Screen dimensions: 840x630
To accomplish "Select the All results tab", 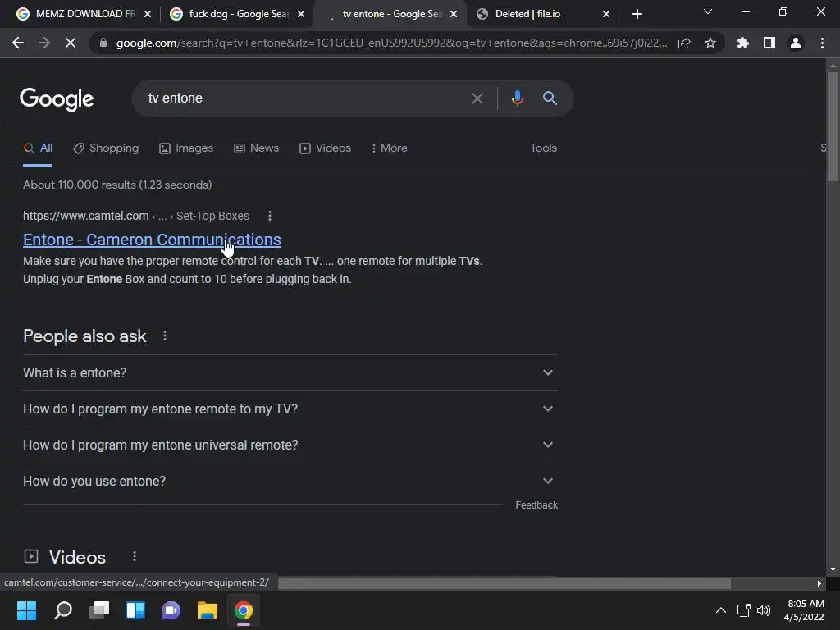I will (x=38, y=148).
